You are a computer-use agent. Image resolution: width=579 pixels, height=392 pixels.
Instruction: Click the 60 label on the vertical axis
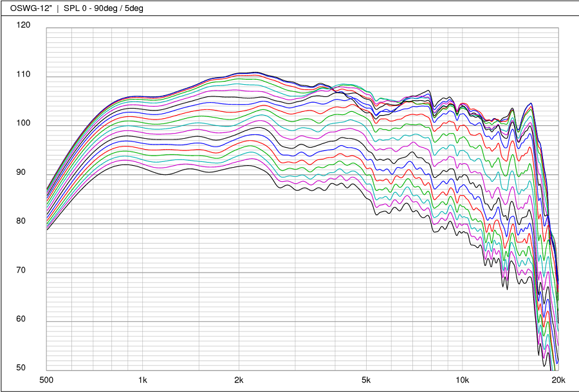[x=21, y=319]
